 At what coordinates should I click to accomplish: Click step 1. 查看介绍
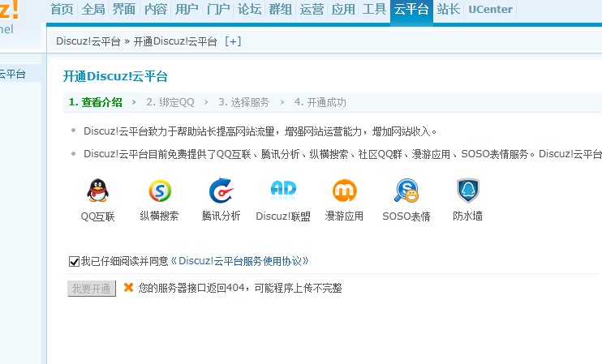(95, 102)
